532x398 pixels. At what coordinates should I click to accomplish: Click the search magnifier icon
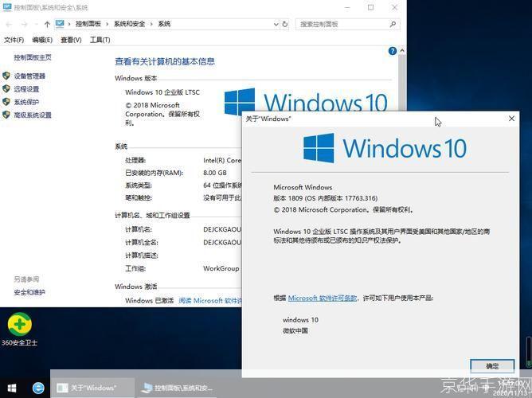pyautogui.click(x=393, y=24)
